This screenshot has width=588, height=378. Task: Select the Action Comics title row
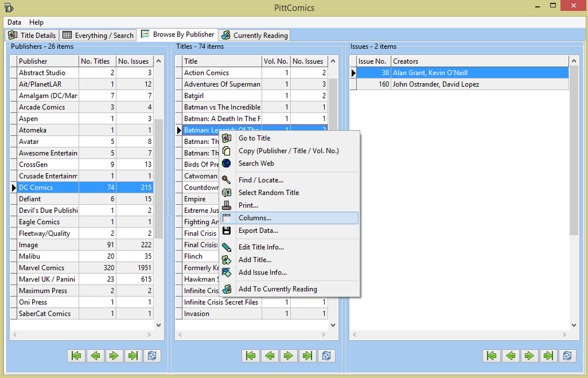(x=251, y=73)
